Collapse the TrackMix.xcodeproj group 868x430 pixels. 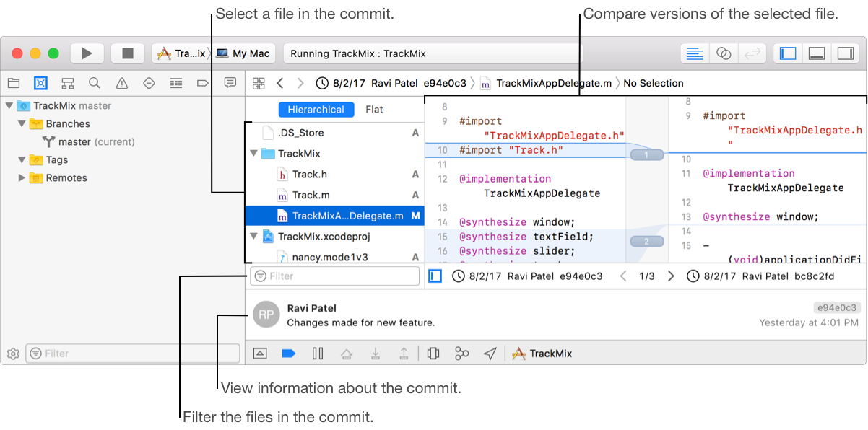tap(253, 236)
